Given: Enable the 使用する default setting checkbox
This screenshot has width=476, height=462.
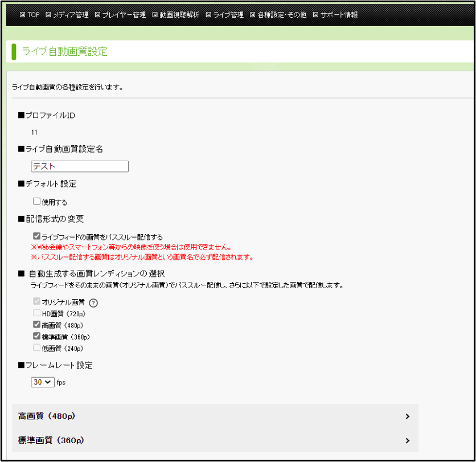Looking at the screenshot, I should (37, 201).
